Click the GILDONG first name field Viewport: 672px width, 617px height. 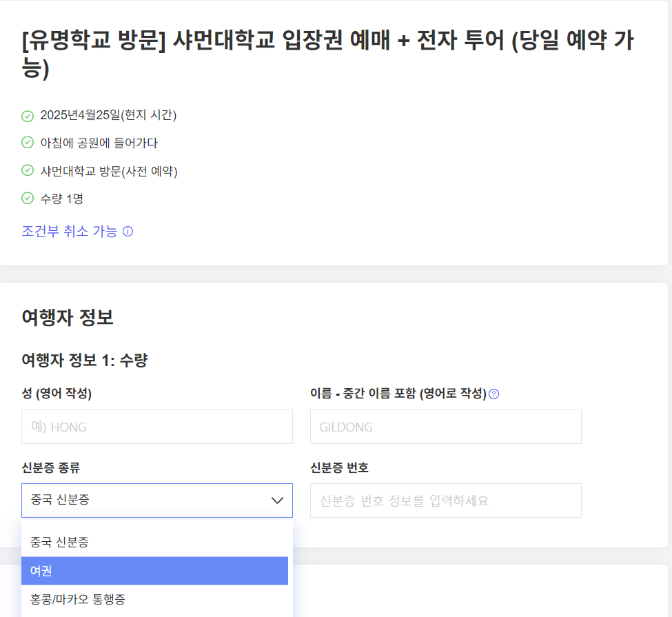point(445,426)
